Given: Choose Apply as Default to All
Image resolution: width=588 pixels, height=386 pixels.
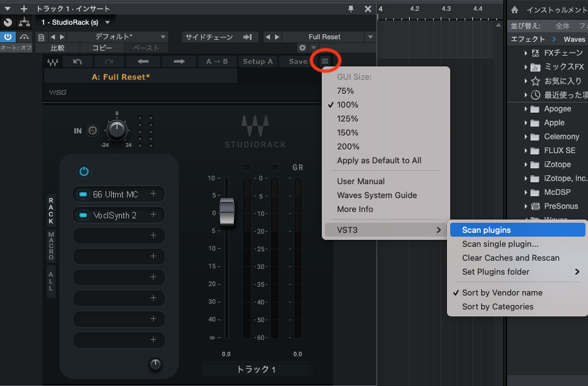Looking at the screenshot, I should (379, 161).
